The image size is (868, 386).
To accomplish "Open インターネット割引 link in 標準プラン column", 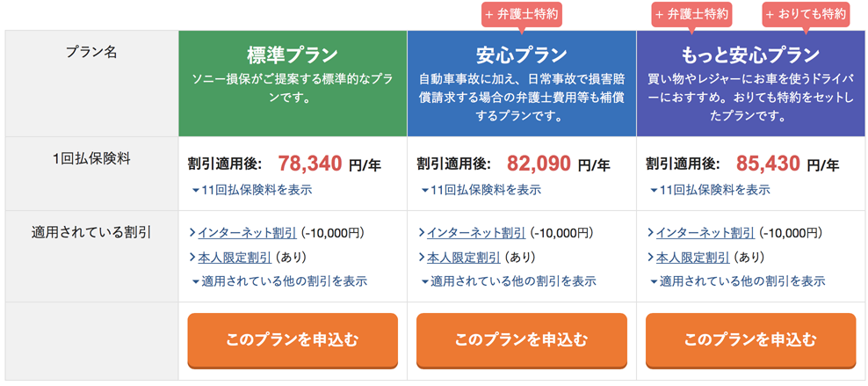I will [247, 233].
